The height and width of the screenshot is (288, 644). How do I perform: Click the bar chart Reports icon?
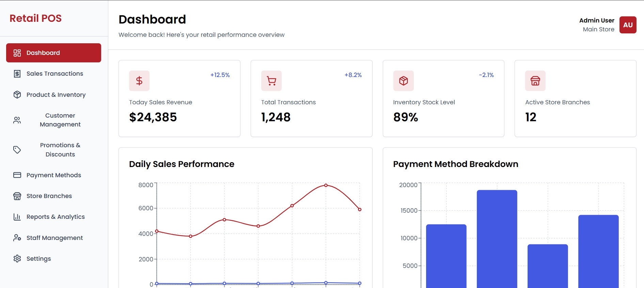tap(17, 217)
